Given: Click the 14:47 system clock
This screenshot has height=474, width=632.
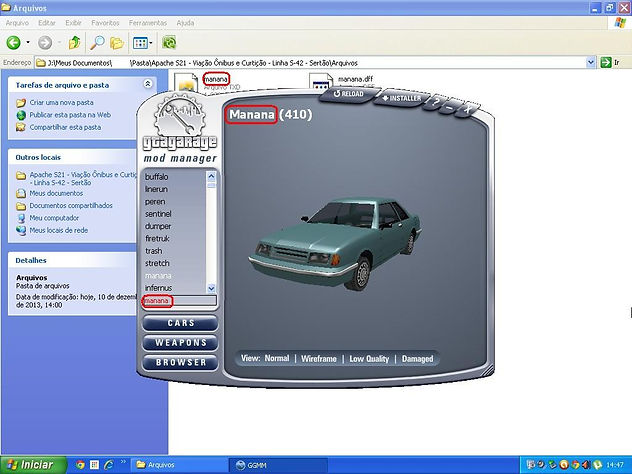Looking at the screenshot, I should 615,465.
